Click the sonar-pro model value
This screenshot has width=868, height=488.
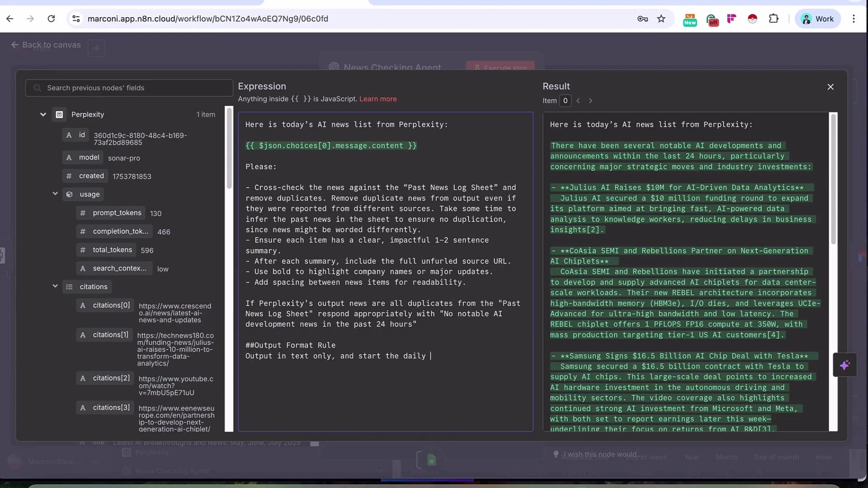(124, 158)
